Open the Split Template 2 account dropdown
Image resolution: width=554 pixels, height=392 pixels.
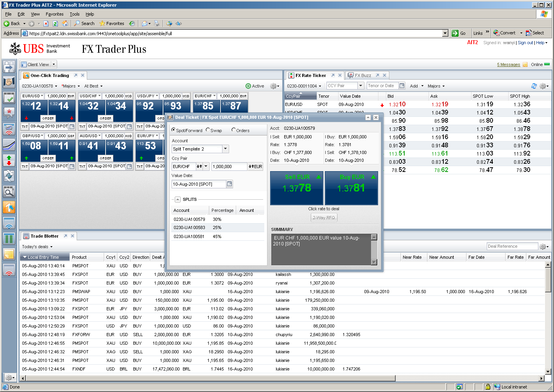click(x=225, y=149)
